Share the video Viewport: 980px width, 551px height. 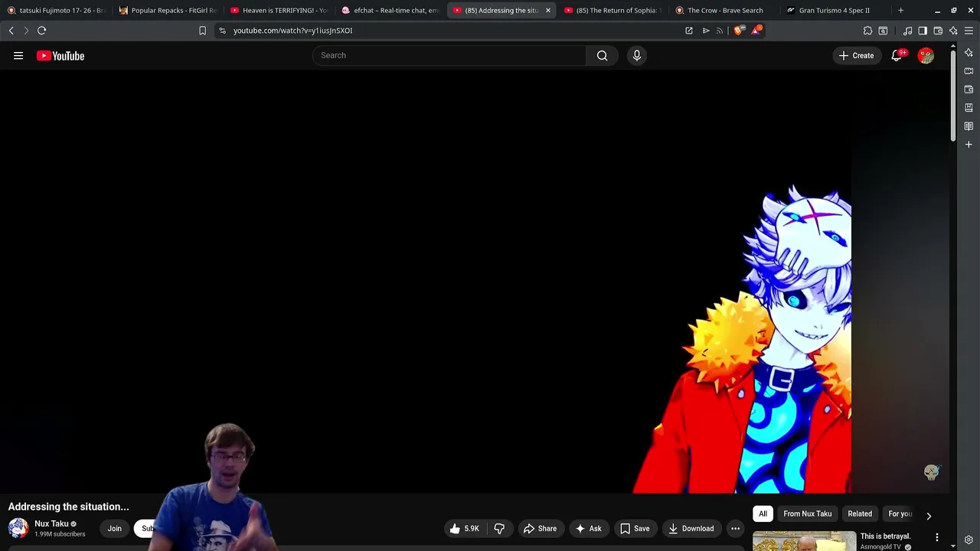click(x=540, y=528)
